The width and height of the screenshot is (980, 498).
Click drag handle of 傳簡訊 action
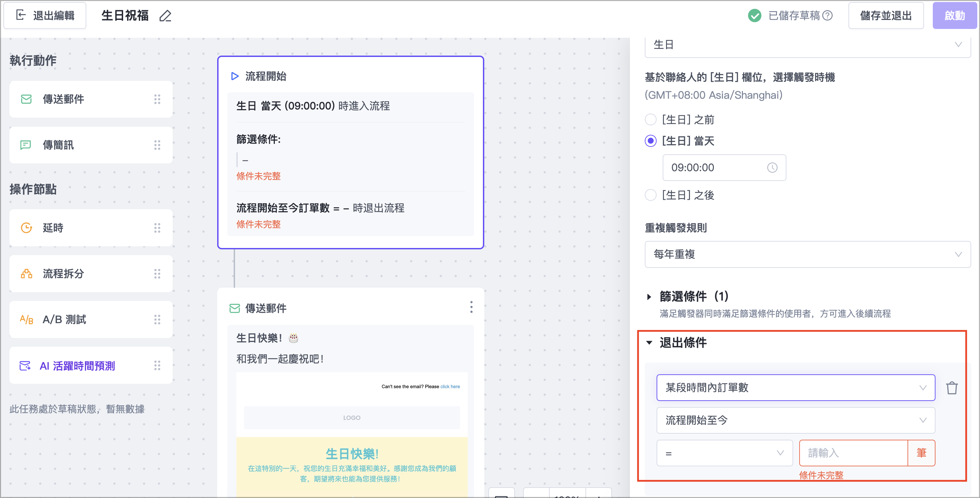[x=157, y=145]
